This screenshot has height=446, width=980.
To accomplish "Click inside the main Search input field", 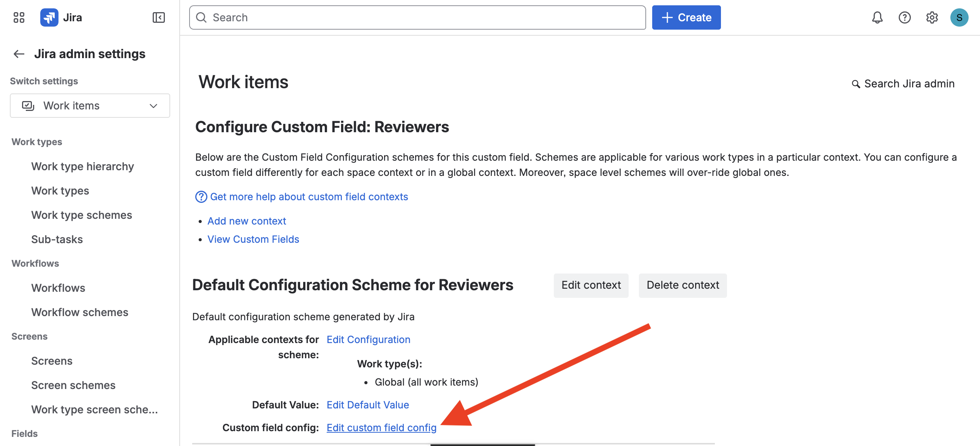I will (381, 17).
